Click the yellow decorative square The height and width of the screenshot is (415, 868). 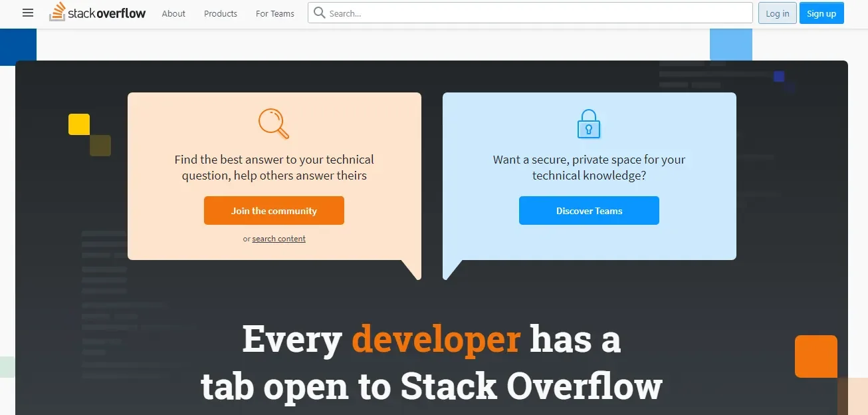click(79, 124)
